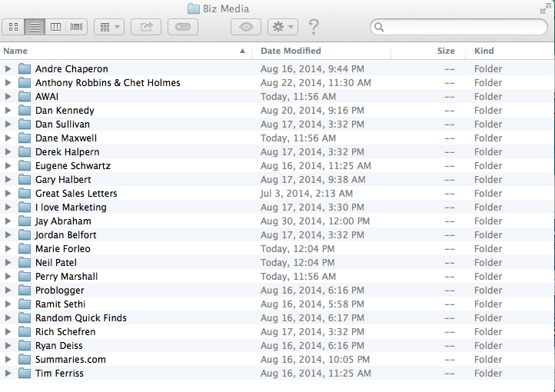Screen dimensions: 555x392
Task: Click the Ramit Sethi folder icon
Action: pos(25,304)
